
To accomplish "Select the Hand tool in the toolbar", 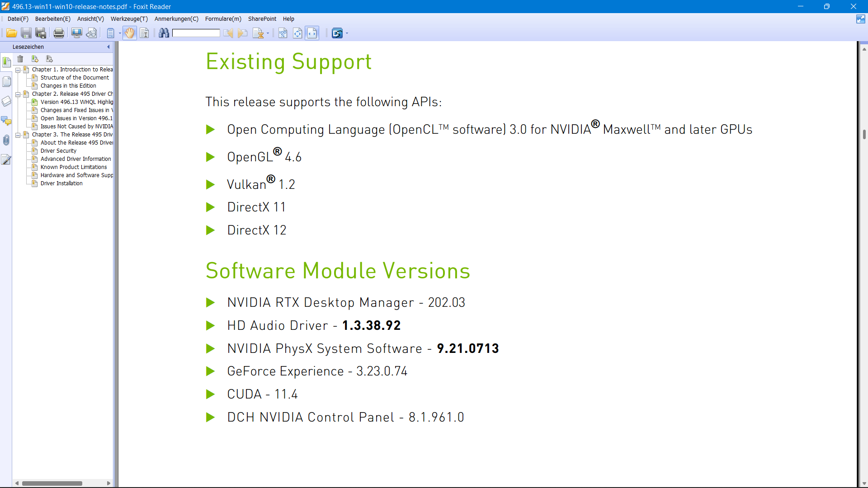I will (130, 33).
